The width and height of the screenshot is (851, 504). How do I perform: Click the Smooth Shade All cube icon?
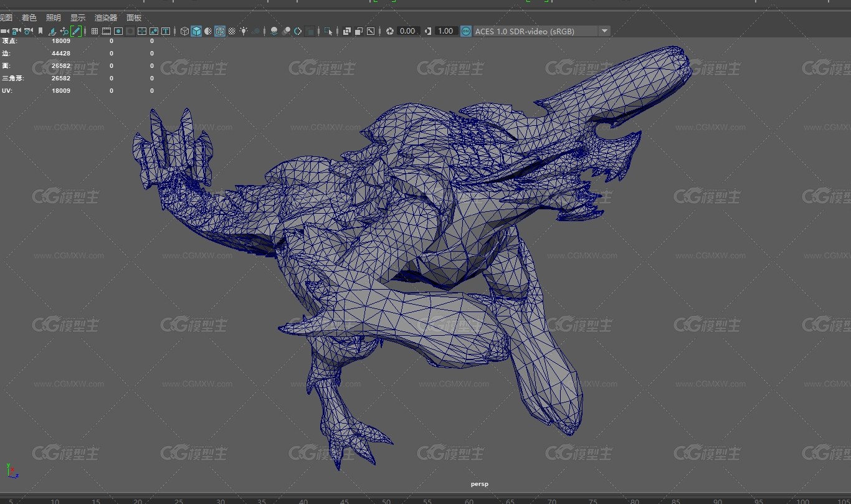[196, 31]
